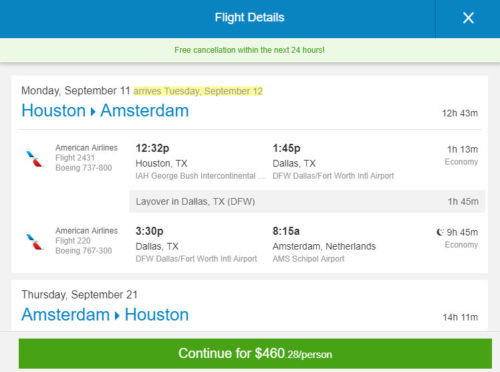Image resolution: width=500 pixels, height=372 pixels.
Task: Click the 3:30p Dallas departure time
Action: [149, 231]
